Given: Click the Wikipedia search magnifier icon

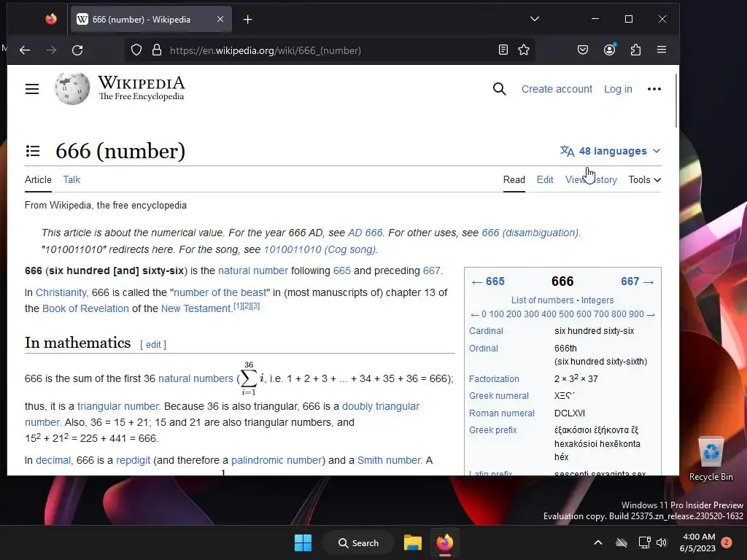Looking at the screenshot, I should [499, 89].
